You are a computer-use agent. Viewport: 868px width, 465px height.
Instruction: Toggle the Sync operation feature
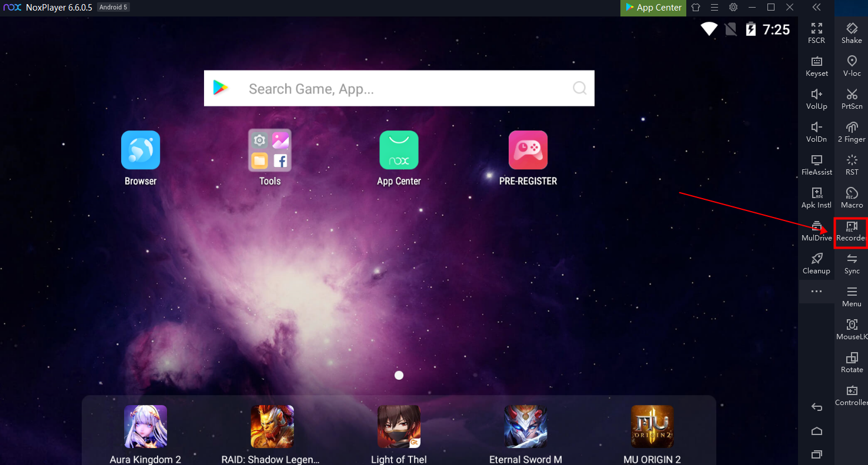point(852,263)
